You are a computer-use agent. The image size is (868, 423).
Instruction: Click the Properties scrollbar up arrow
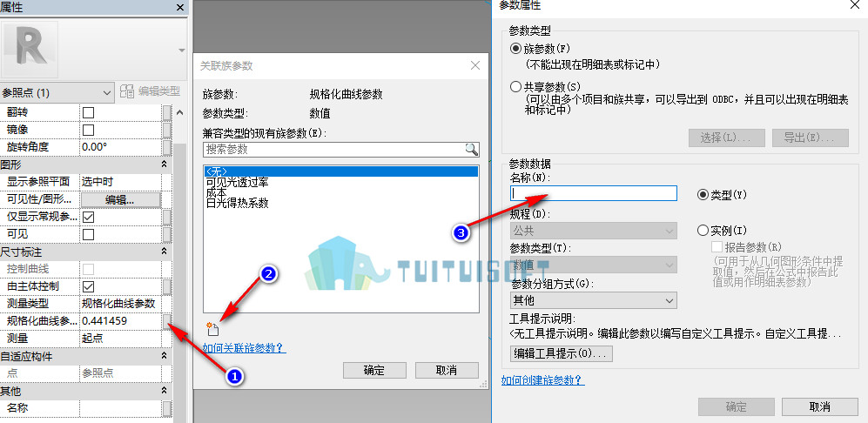click(x=180, y=112)
